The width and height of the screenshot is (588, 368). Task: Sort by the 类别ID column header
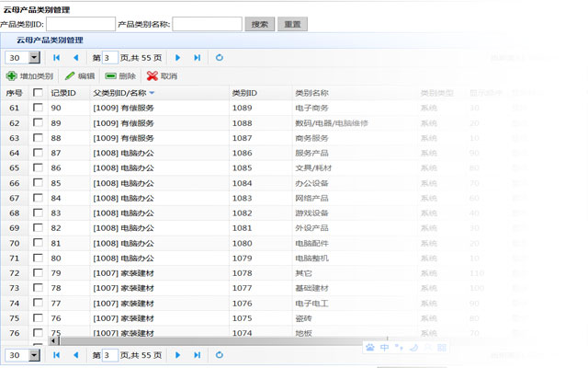click(x=244, y=93)
